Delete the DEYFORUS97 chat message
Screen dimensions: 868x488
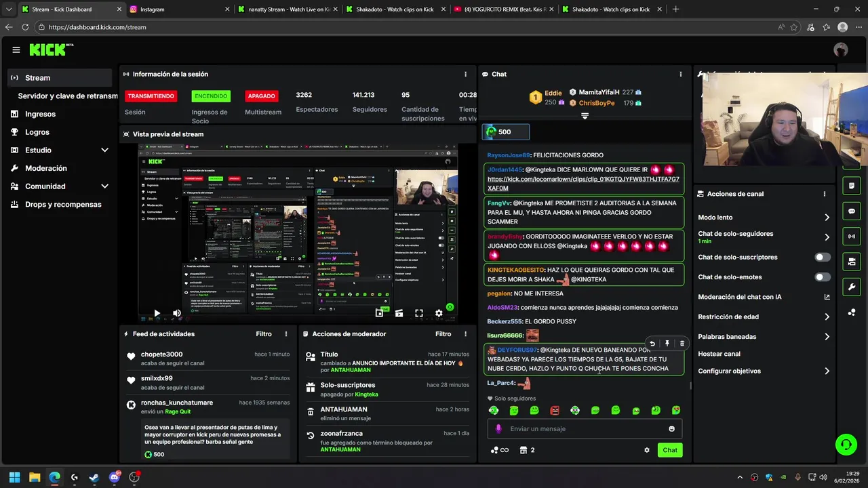[682, 344]
